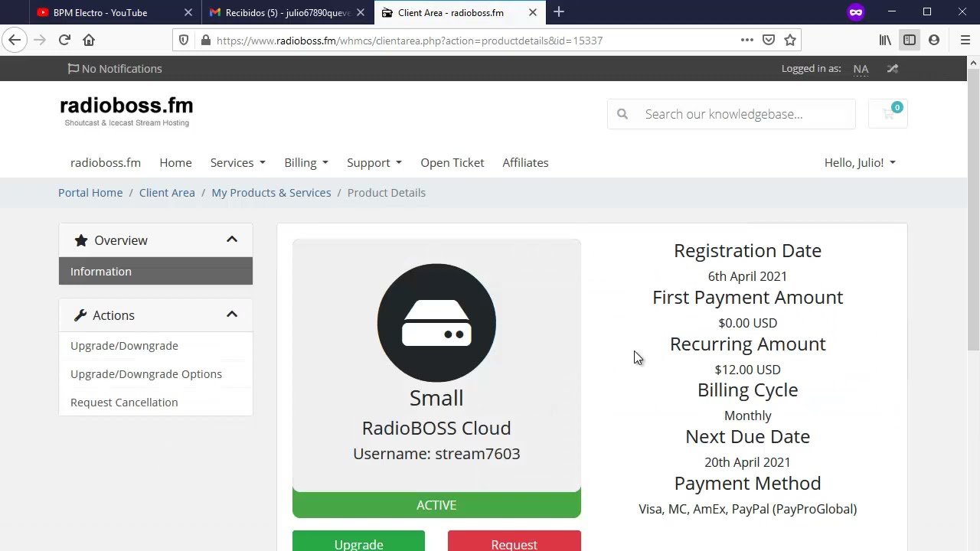980x551 pixels.
Task: Close the Client Area radioboss.fm tab
Action: click(x=533, y=12)
